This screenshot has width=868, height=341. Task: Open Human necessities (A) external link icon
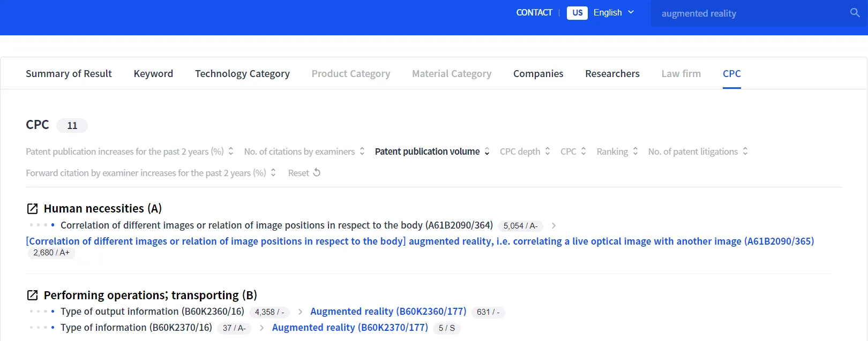pos(32,209)
